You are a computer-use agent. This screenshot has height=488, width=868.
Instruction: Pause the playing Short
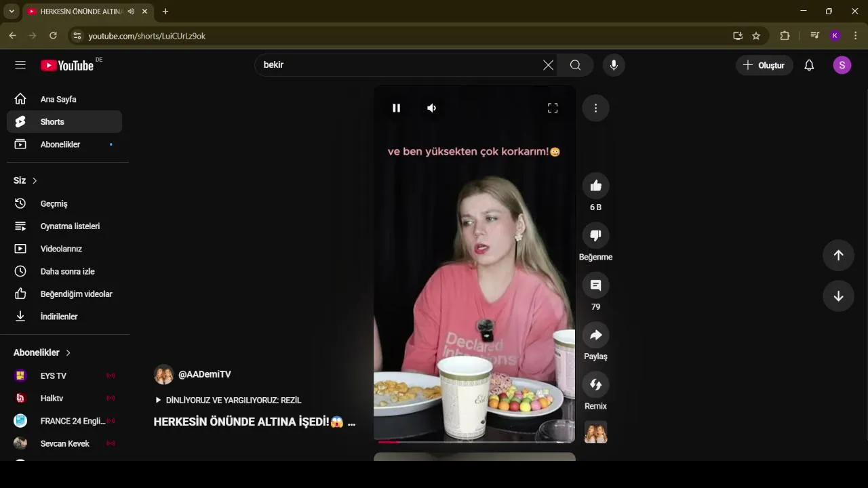coord(397,108)
